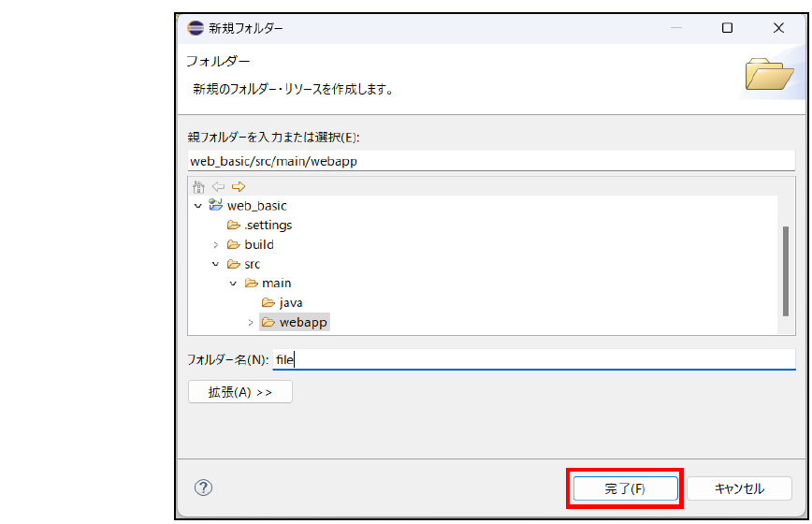Click the forward arrow in tree toolbar
Image resolution: width=812 pixels, height=524 pixels.
click(238, 186)
